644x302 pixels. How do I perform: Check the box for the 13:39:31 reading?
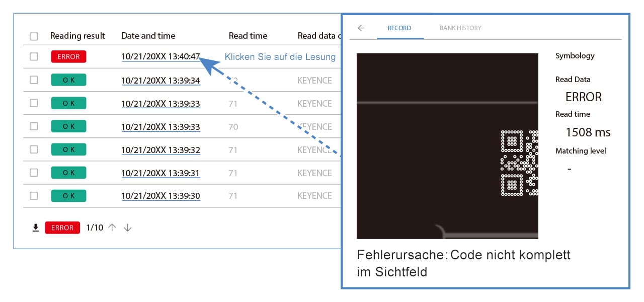tap(34, 172)
